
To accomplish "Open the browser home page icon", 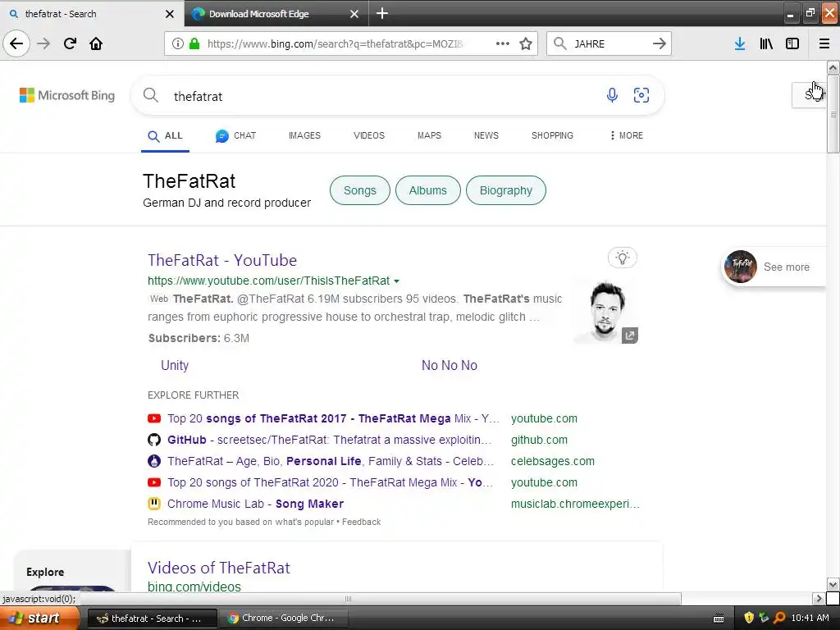I will 96,43.
